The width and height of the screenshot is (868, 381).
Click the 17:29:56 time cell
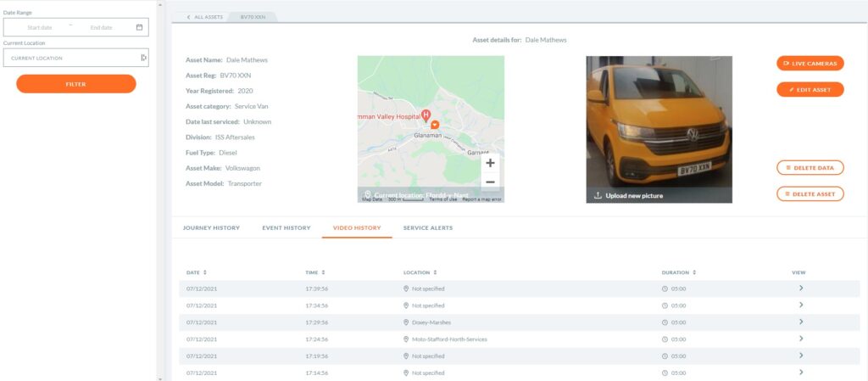tap(317, 322)
